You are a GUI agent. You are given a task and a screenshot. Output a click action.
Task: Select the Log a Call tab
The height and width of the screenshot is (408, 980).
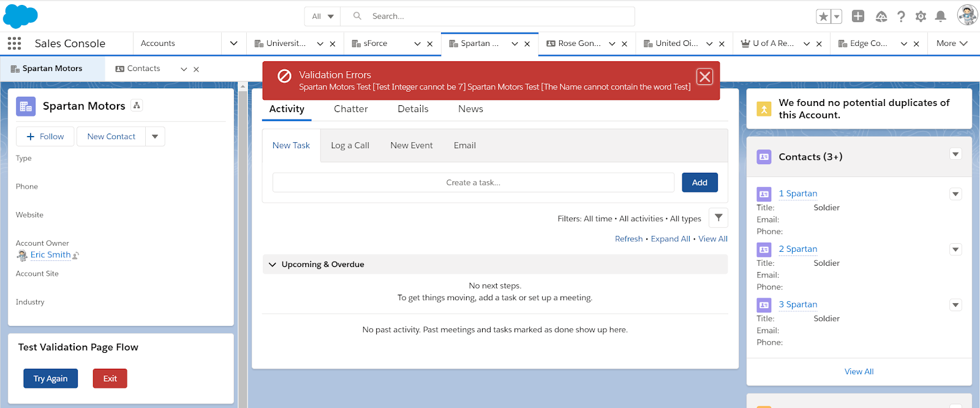pyautogui.click(x=350, y=146)
